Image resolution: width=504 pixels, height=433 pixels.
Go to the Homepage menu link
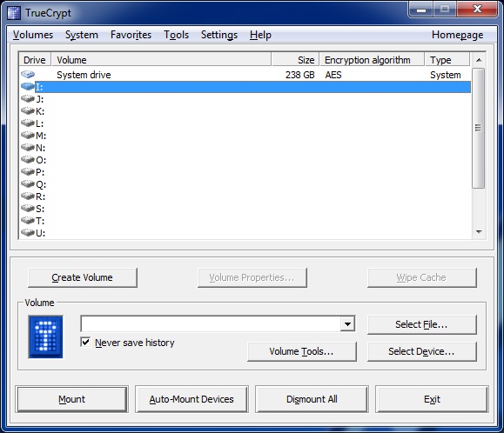(457, 35)
